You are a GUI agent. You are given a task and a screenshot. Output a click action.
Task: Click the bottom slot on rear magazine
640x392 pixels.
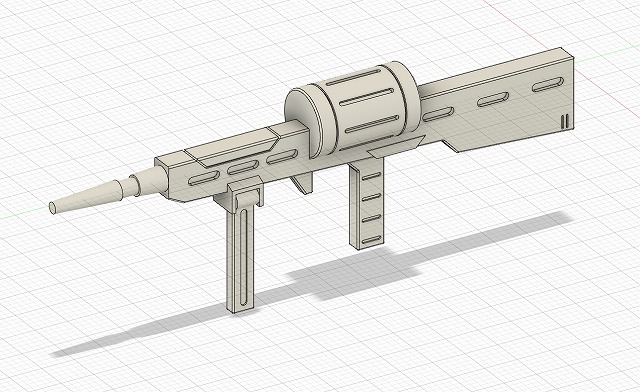pos(372,239)
